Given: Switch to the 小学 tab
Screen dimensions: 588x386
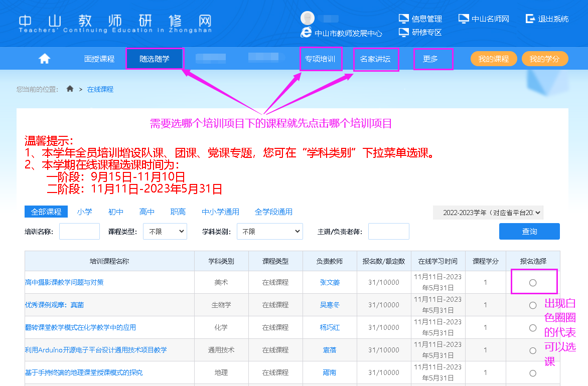Looking at the screenshot, I should pos(84,212).
